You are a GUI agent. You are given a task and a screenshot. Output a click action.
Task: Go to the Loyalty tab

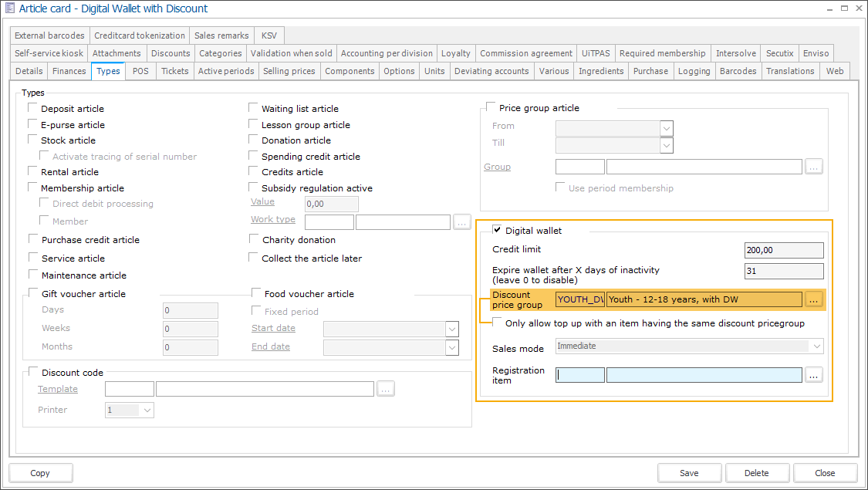[x=455, y=53]
